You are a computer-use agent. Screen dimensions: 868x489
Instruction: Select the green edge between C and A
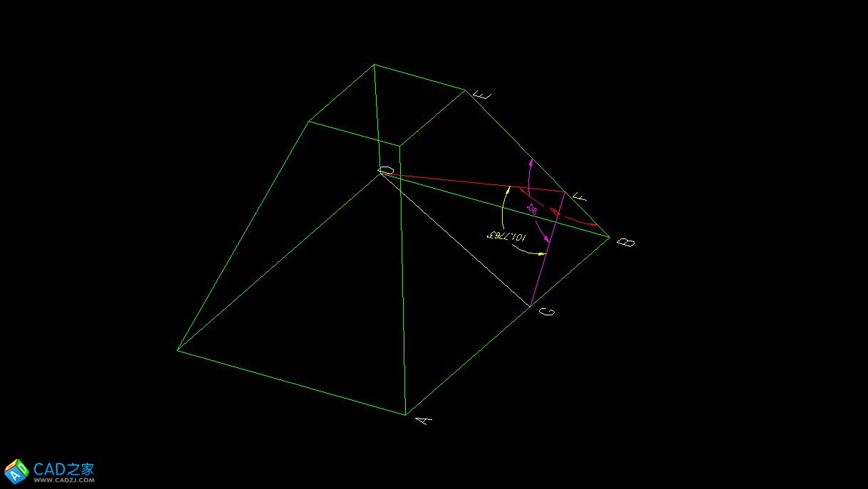pos(468,361)
